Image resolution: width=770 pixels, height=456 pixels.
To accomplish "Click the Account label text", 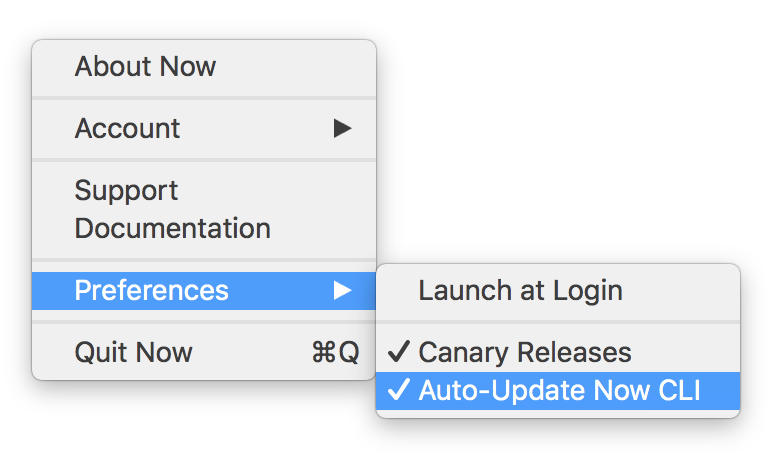I will click(127, 128).
